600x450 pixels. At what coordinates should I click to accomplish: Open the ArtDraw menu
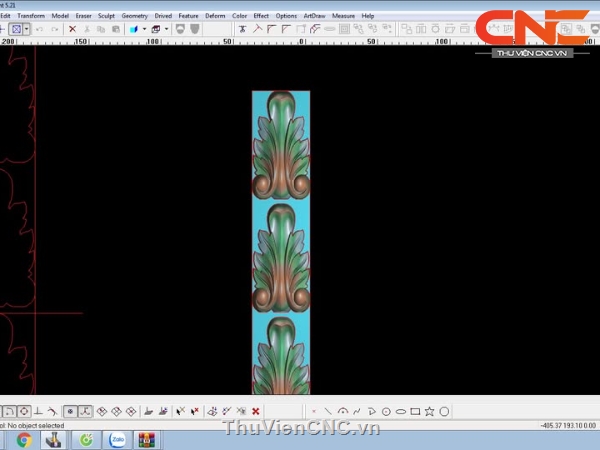click(315, 16)
